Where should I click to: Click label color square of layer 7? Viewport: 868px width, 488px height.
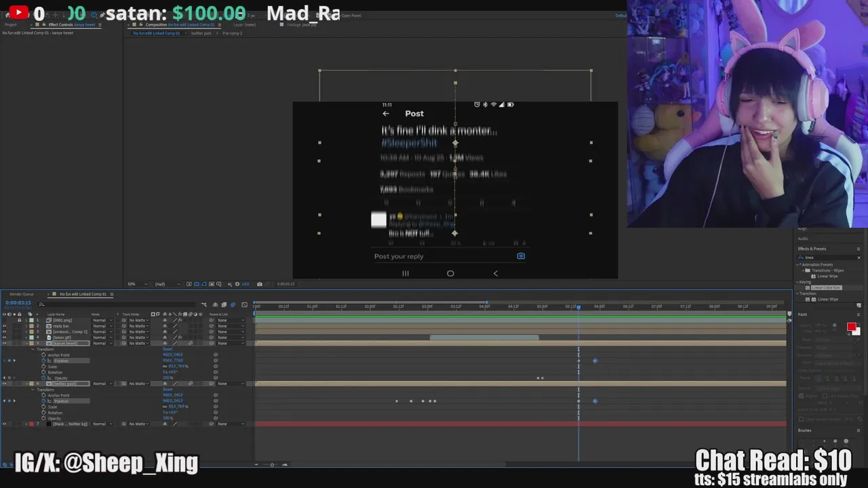(x=31, y=424)
